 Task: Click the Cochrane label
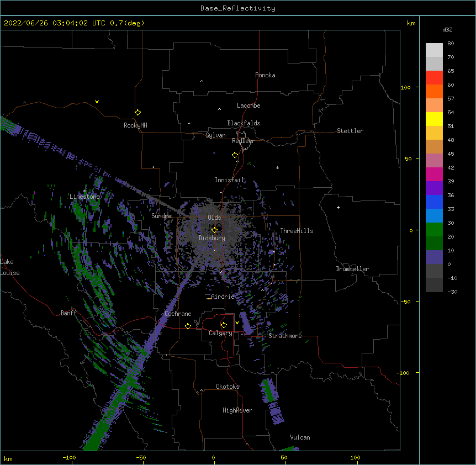tap(178, 314)
